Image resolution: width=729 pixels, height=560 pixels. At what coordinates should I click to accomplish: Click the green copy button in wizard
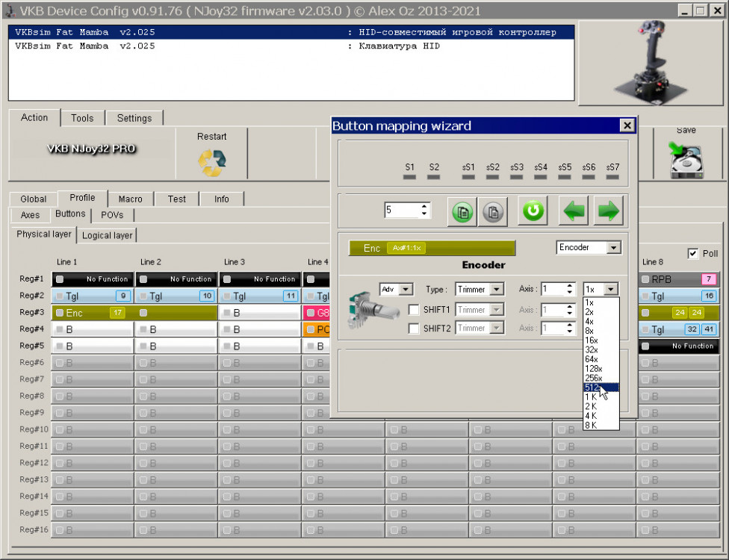pyautogui.click(x=463, y=211)
